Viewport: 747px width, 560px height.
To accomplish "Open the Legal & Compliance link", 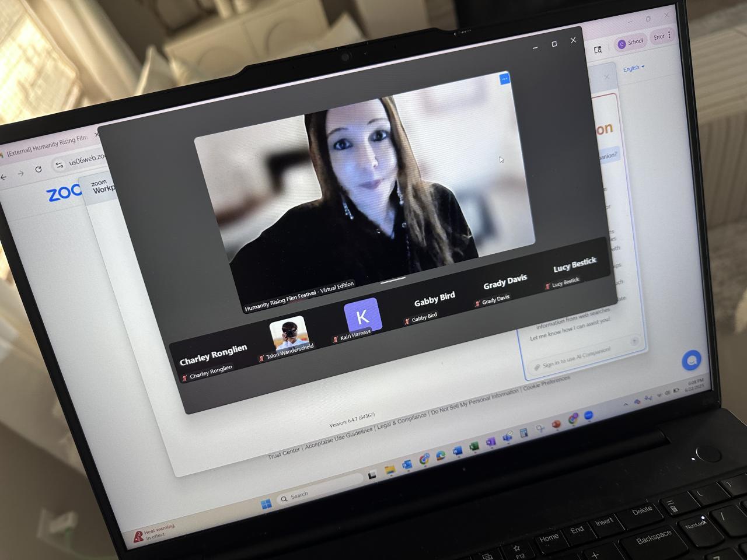I will click(x=402, y=421).
